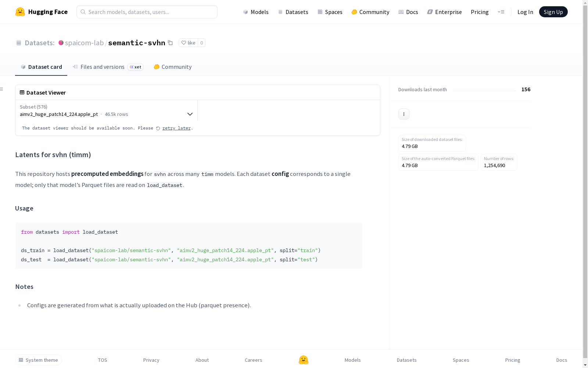
Task: Click the Notes heading
Action: tap(24, 287)
